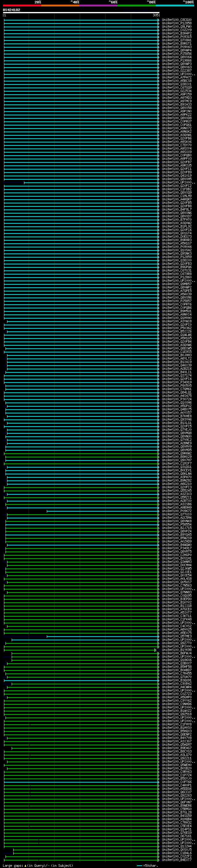Click the UniRef100_B9YQ45 hit name
Image resolution: width=197 pixels, height=868 pixels.
[x=177, y=535]
